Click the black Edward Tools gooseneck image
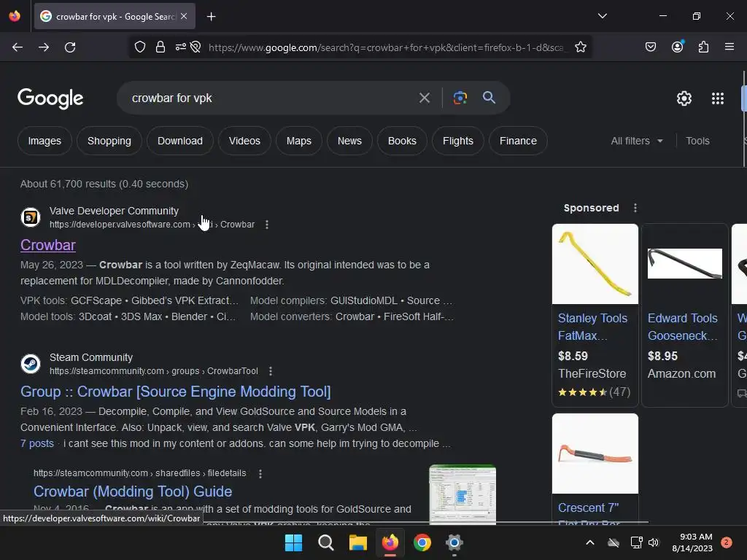This screenshot has width=747, height=560. click(684, 264)
